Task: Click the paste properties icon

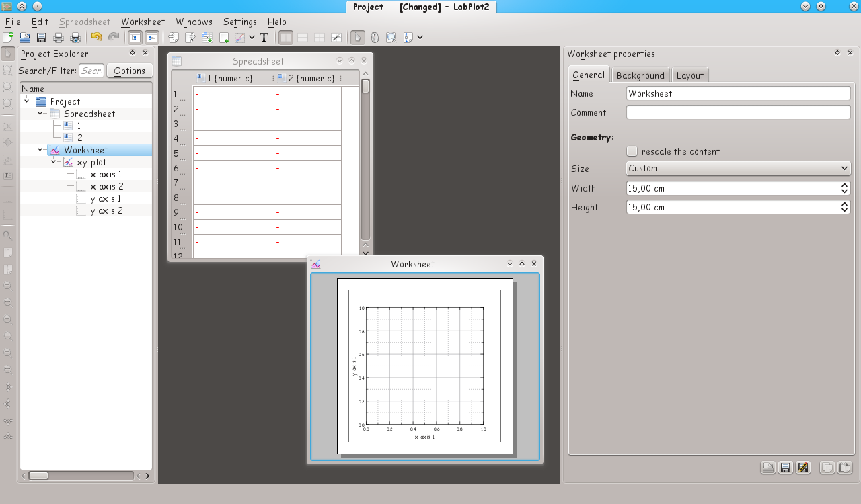Action: (x=846, y=468)
